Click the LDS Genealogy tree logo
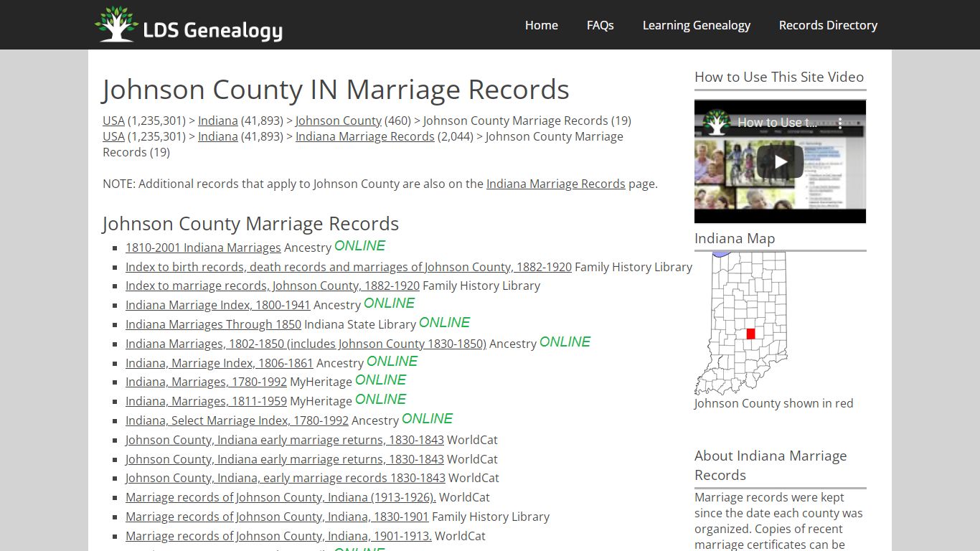 (189, 24)
